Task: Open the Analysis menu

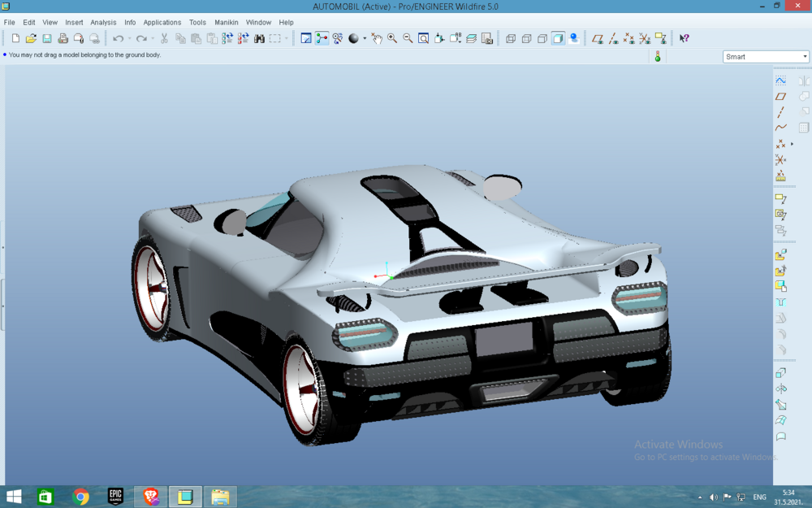Action: coord(103,22)
